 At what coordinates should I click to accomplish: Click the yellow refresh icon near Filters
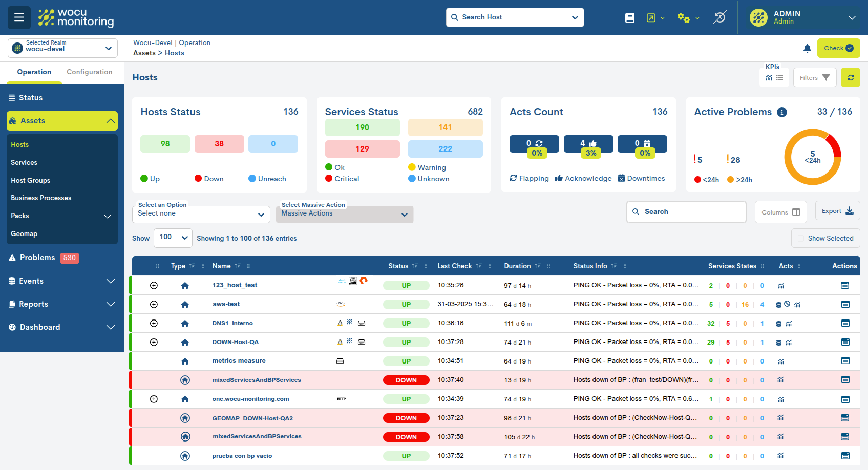tap(850, 77)
